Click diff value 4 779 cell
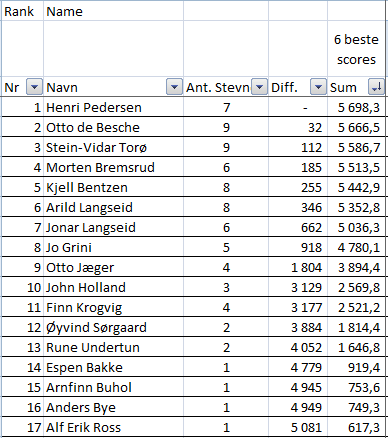This screenshot has height=438, width=388. [298, 367]
